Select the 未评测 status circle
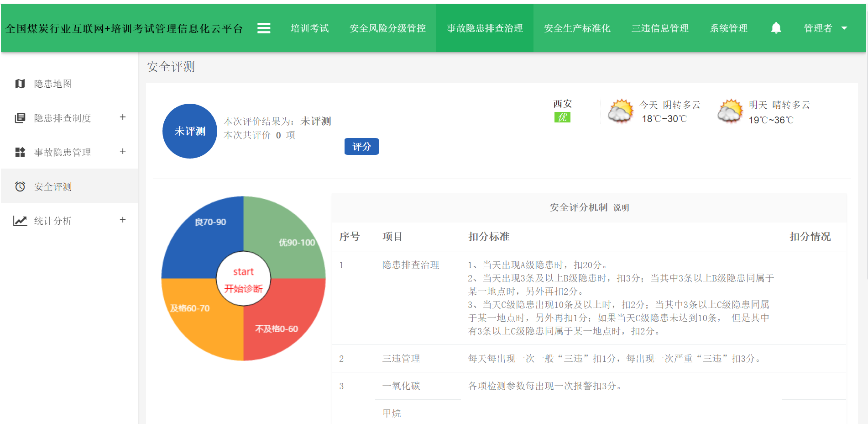This screenshot has height=424, width=868. coord(189,131)
